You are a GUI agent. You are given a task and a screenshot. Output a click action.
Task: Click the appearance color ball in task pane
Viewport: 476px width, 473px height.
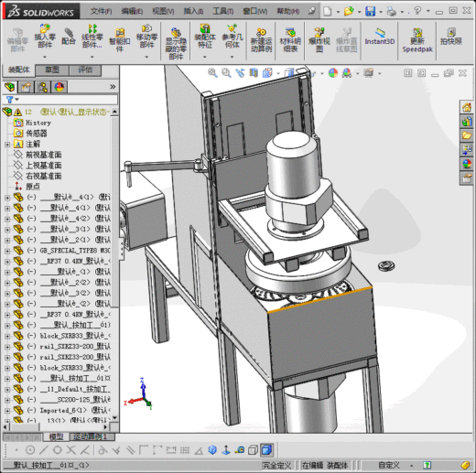pos(467,164)
